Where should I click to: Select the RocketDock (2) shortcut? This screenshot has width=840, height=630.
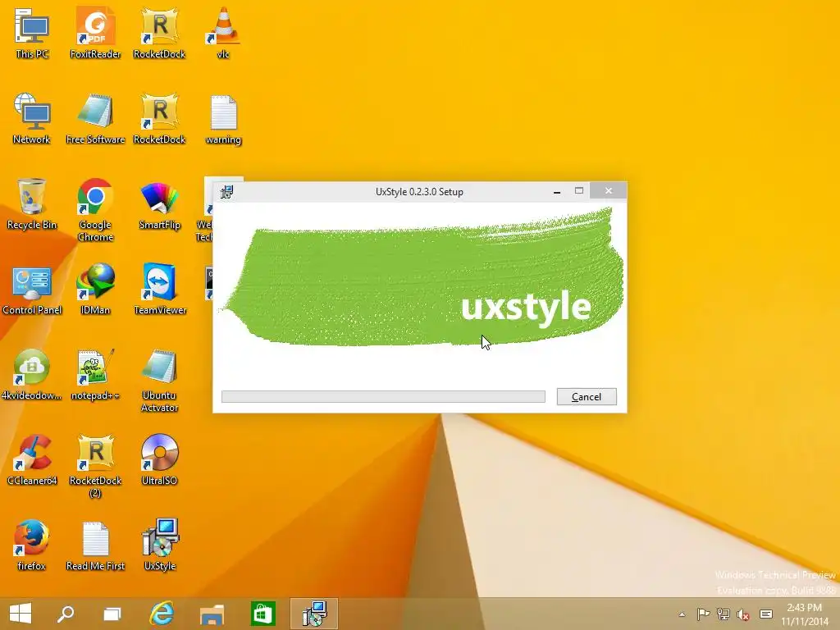click(95, 466)
